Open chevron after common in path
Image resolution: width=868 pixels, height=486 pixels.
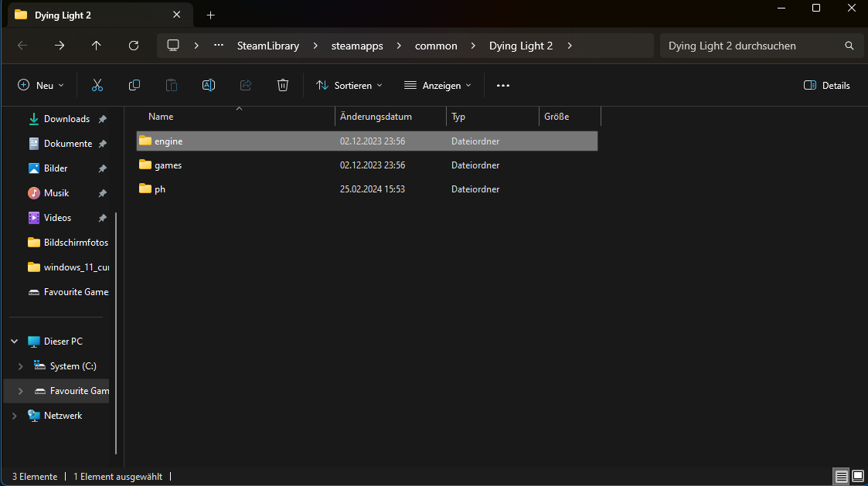[x=473, y=46]
